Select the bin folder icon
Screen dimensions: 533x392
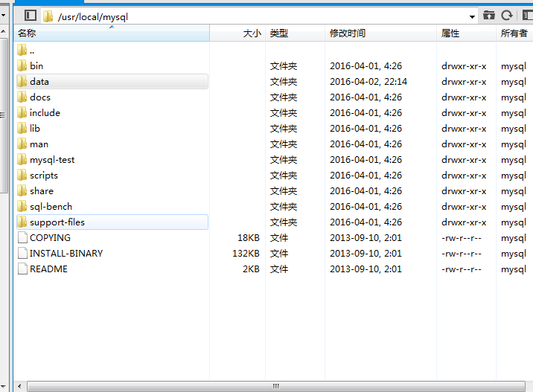pos(22,65)
